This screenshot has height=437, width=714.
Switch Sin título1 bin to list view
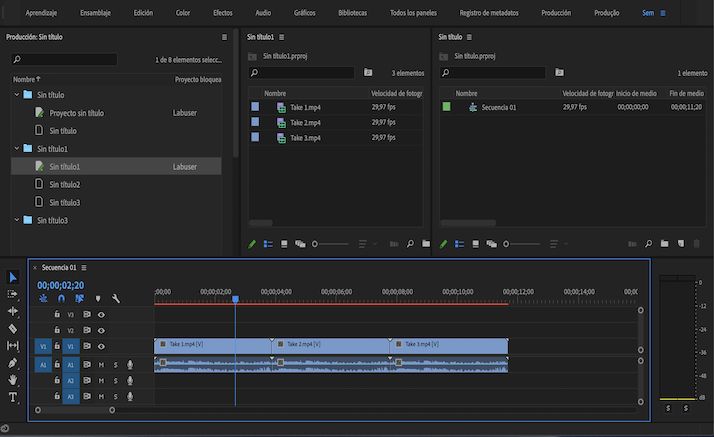[268, 244]
